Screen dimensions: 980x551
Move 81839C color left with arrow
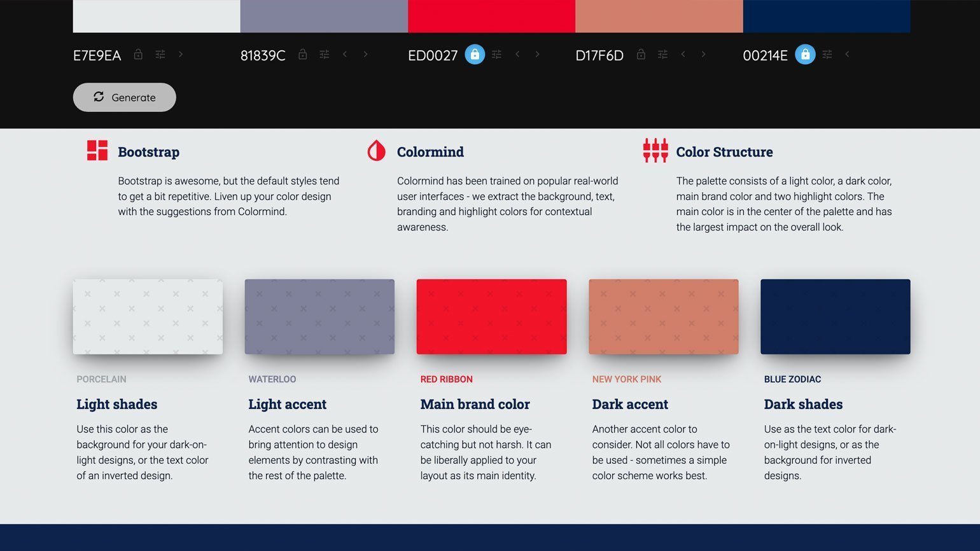(x=345, y=54)
